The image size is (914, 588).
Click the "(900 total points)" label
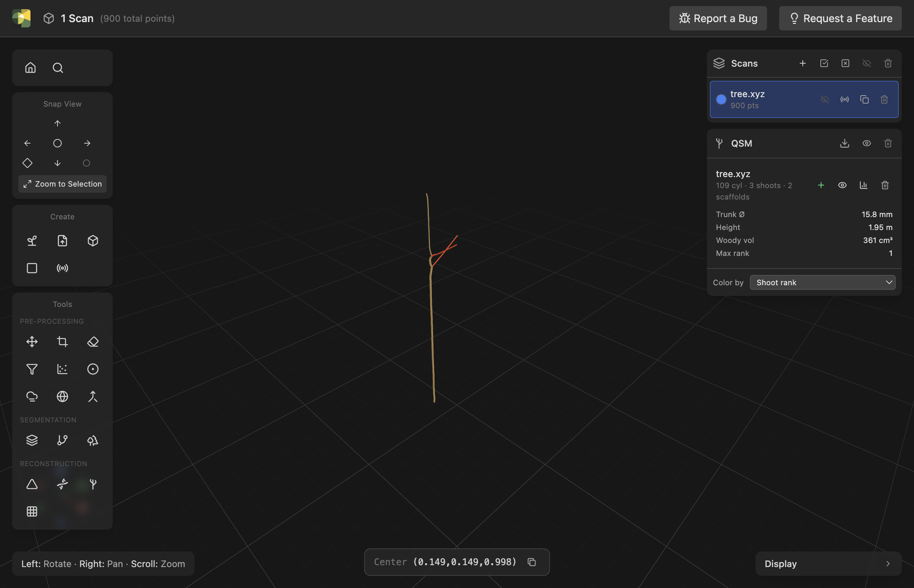137,18
